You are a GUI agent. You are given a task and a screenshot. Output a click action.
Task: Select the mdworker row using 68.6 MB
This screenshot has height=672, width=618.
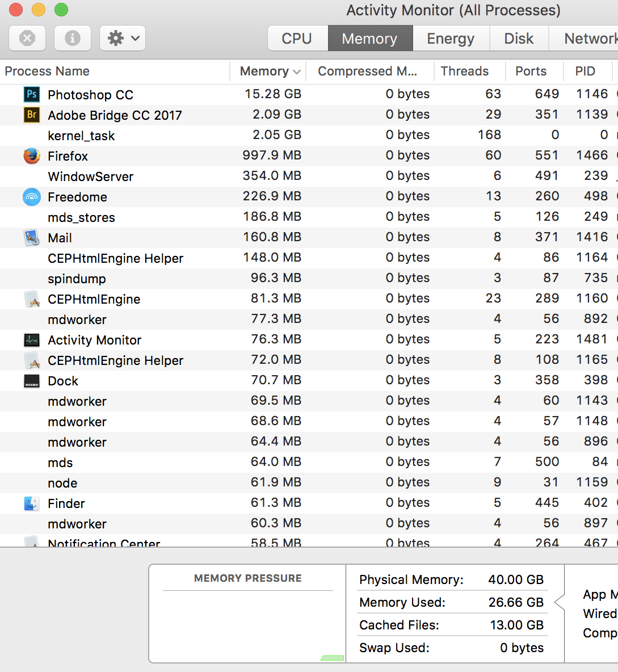pyautogui.click(x=309, y=422)
